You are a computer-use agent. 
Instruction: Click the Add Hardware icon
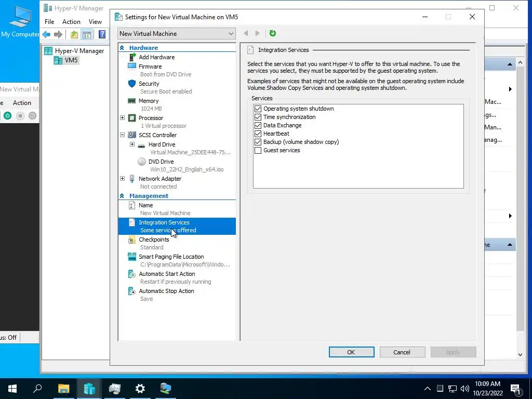click(x=132, y=57)
